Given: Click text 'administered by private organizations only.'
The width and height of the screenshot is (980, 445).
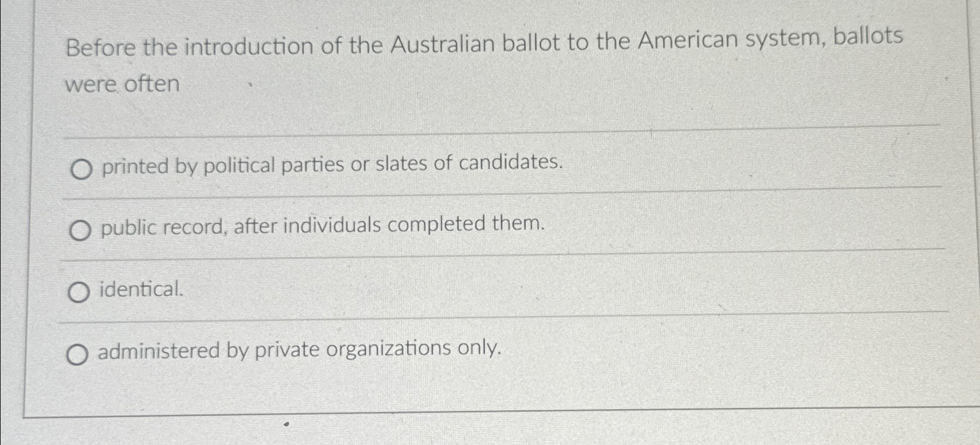Looking at the screenshot, I should [300, 350].
